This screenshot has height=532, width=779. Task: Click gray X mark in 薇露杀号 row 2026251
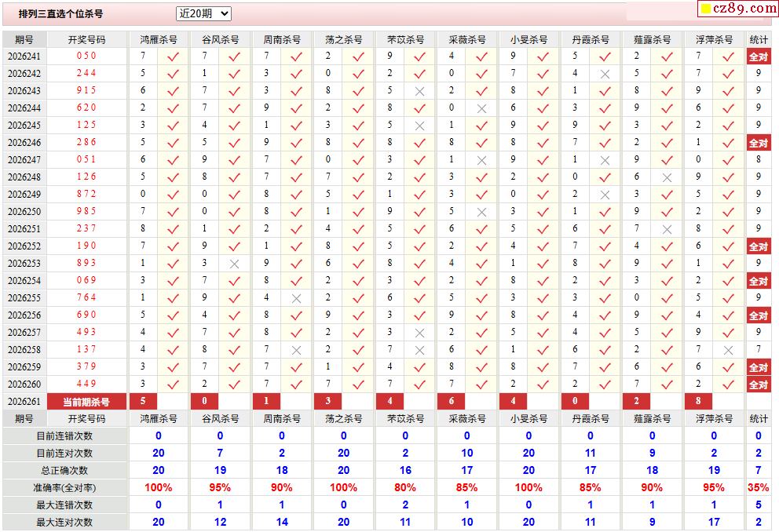(x=667, y=230)
